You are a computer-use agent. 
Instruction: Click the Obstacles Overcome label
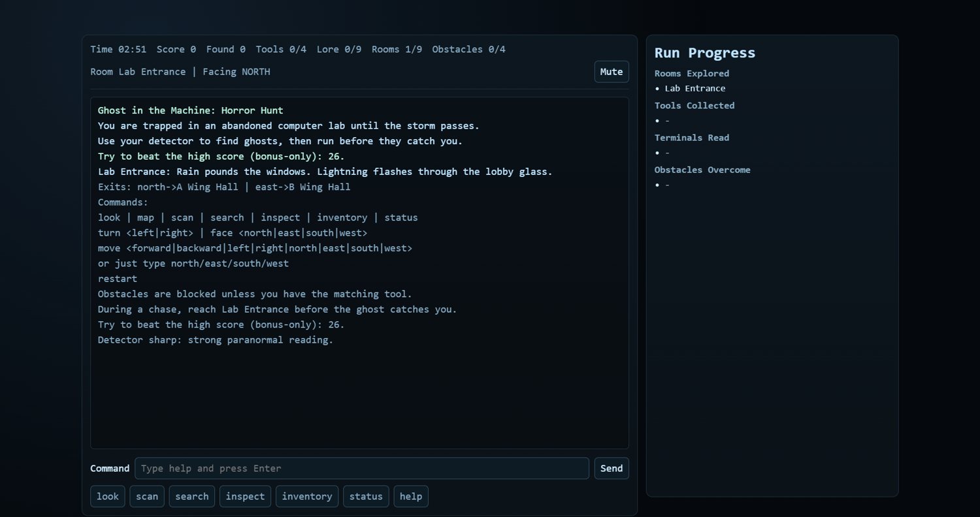[x=702, y=170]
